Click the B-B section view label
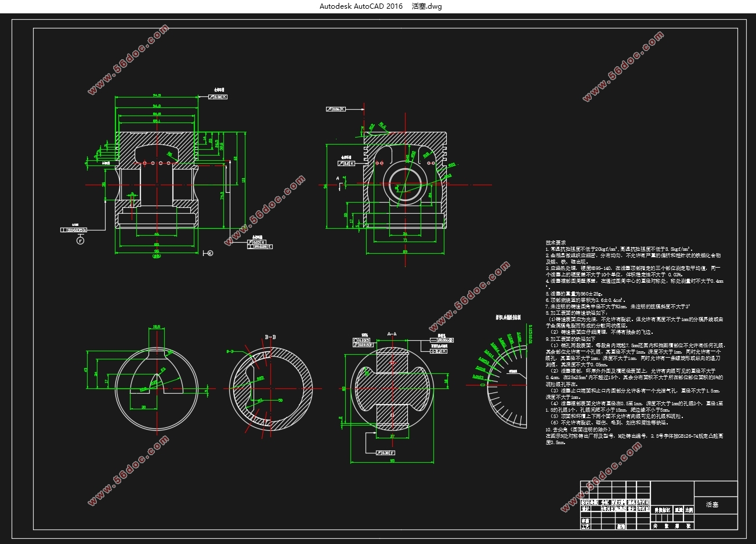Image resolution: width=756 pixels, height=544 pixels. (270, 337)
